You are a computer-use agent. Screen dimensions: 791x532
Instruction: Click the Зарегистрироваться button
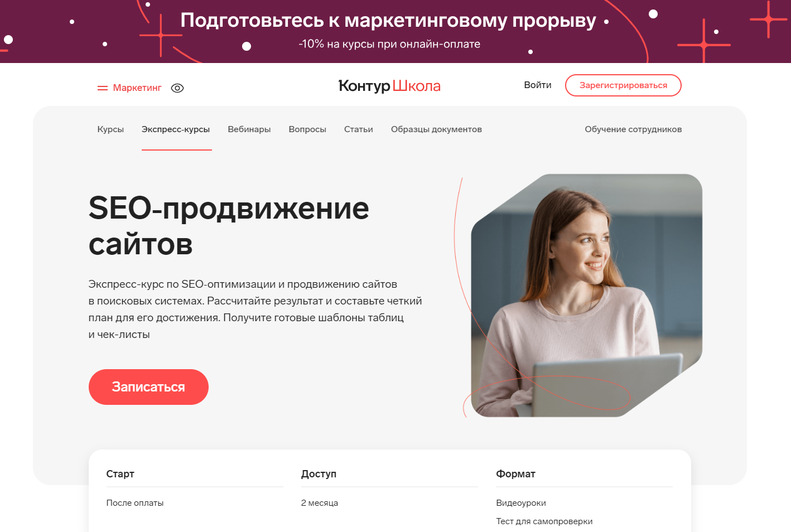pyautogui.click(x=623, y=85)
